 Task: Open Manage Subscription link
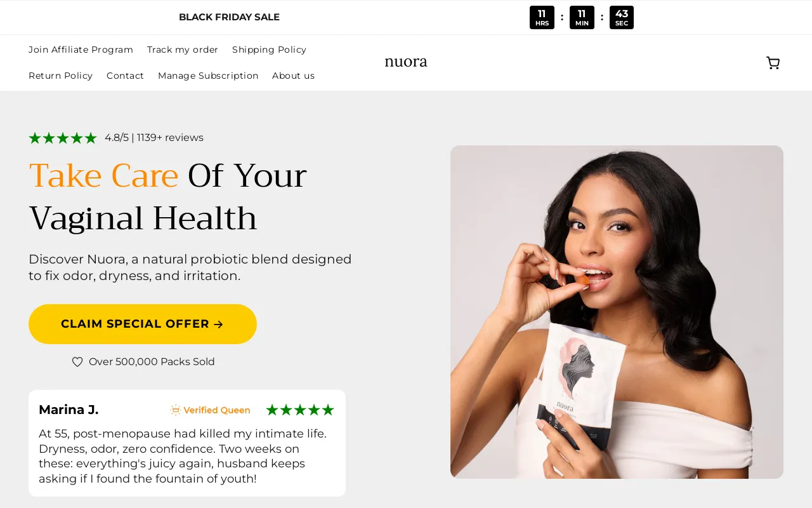208,76
